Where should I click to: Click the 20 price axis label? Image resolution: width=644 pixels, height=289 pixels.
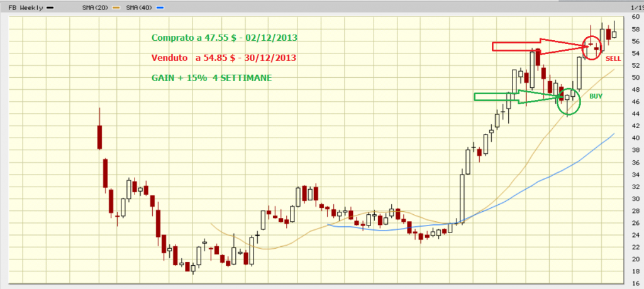click(x=636, y=259)
